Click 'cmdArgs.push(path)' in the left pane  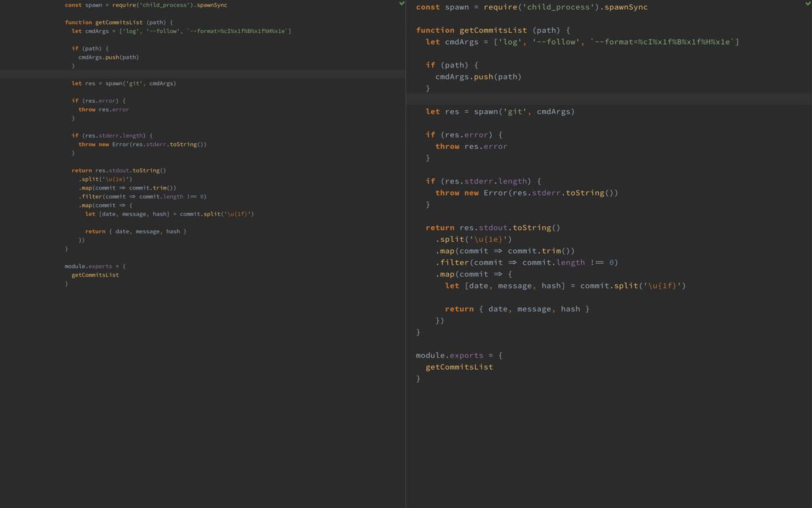(x=109, y=57)
